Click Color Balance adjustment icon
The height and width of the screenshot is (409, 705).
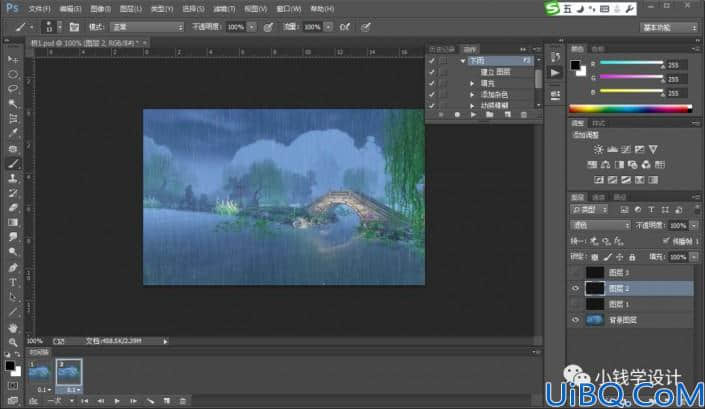606,164
